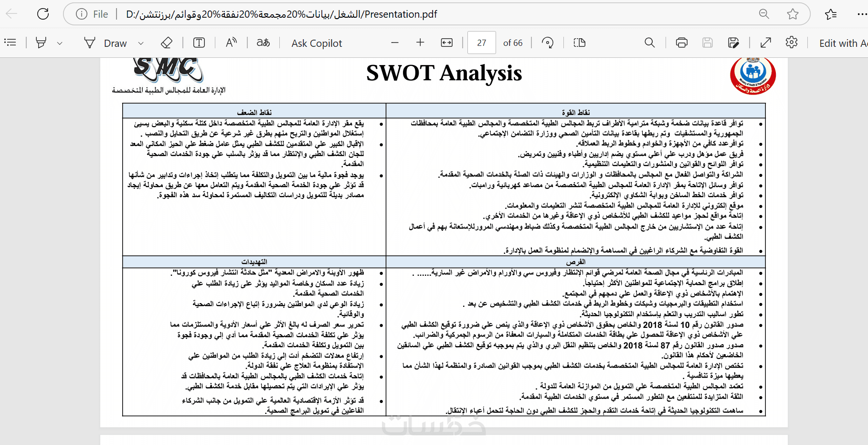Expand the Draw pen options arrow
This screenshot has width=868, height=445.
[141, 43]
